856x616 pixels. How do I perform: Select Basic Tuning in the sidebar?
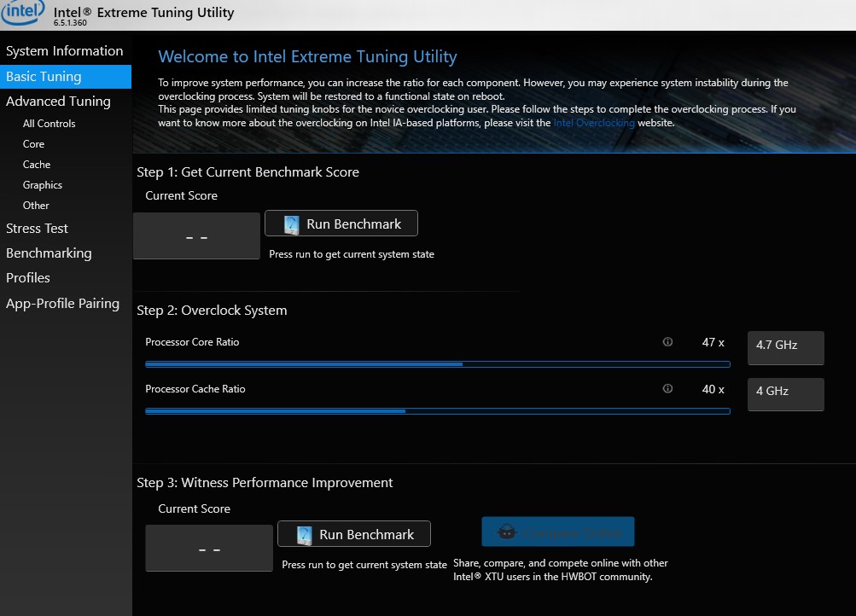point(66,77)
